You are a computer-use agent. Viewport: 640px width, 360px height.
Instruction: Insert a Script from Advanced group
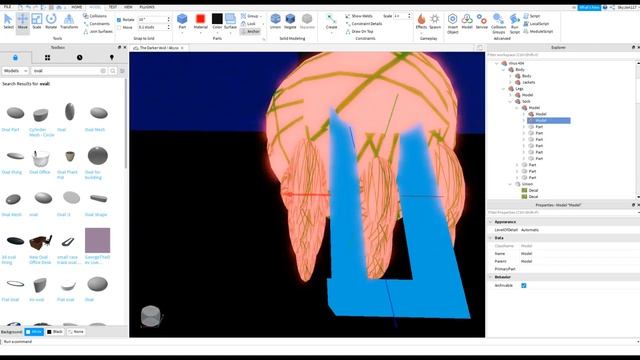pyautogui.click(x=532, y=16)
